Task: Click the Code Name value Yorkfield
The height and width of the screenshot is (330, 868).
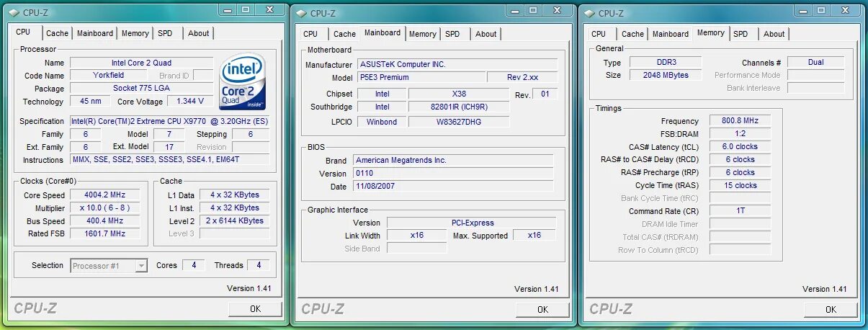Action: (x=109, y=76)
